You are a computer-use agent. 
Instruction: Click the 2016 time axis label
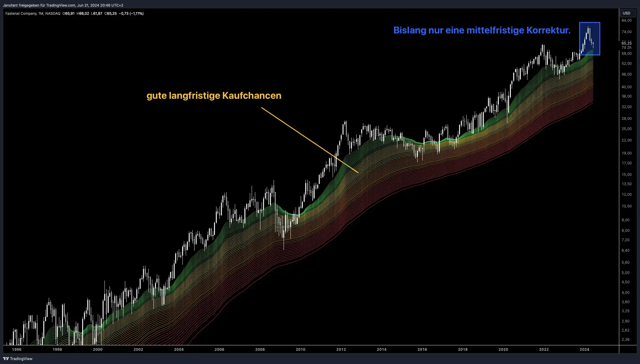[x=422, y=350]
